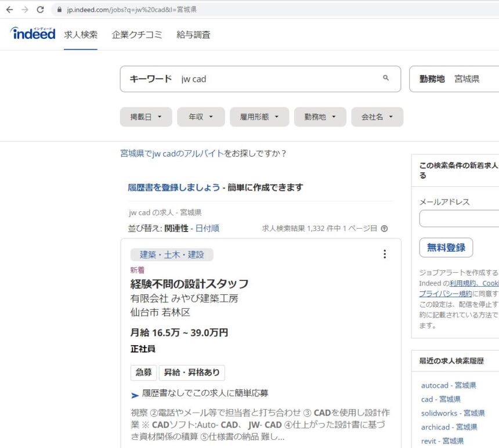Click the salary text 月給 16.5万 ~ 39.0万円
Screen dimensions: 499x448
coord(179,333)
